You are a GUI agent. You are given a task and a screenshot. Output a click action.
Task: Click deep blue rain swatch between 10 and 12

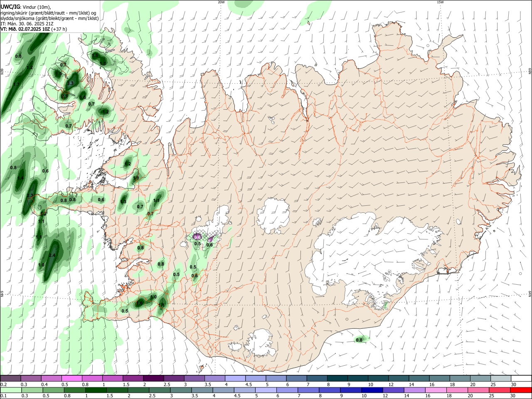372,390
